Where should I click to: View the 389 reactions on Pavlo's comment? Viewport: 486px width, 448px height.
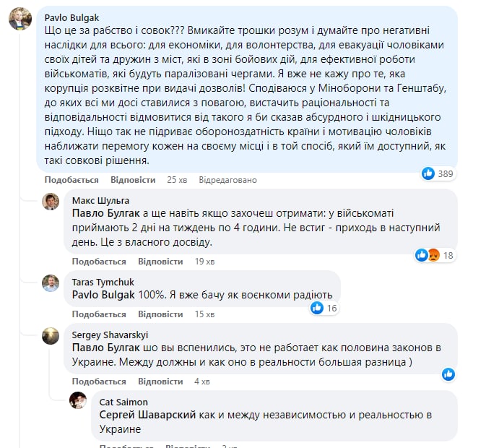click(438, 173)
